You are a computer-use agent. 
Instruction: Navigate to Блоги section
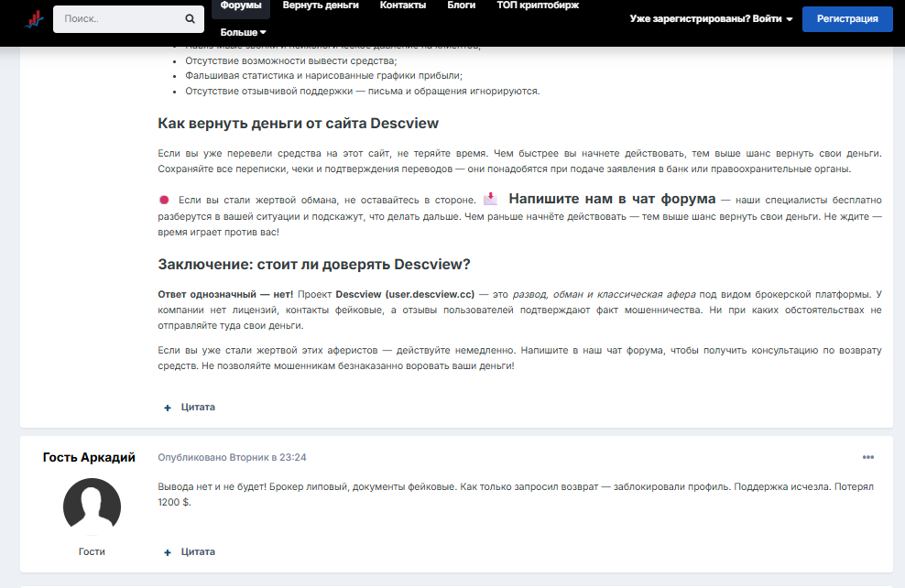[461, 5]
